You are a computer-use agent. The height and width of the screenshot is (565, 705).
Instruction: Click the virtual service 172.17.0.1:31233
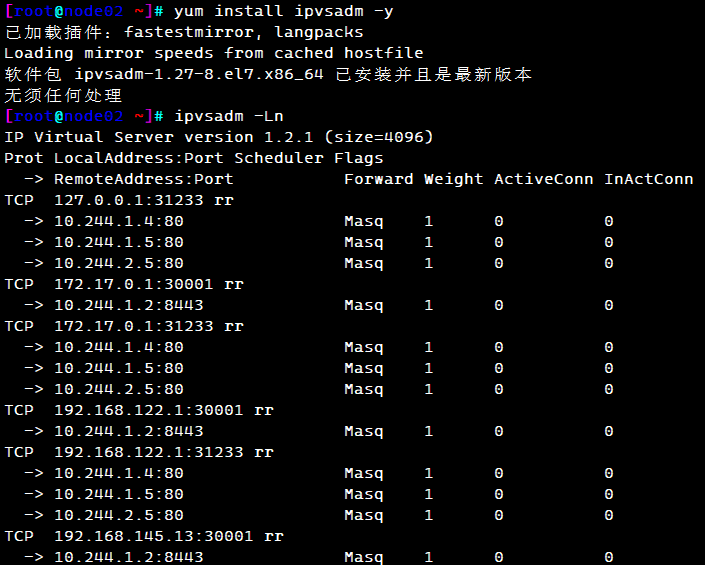134,326
